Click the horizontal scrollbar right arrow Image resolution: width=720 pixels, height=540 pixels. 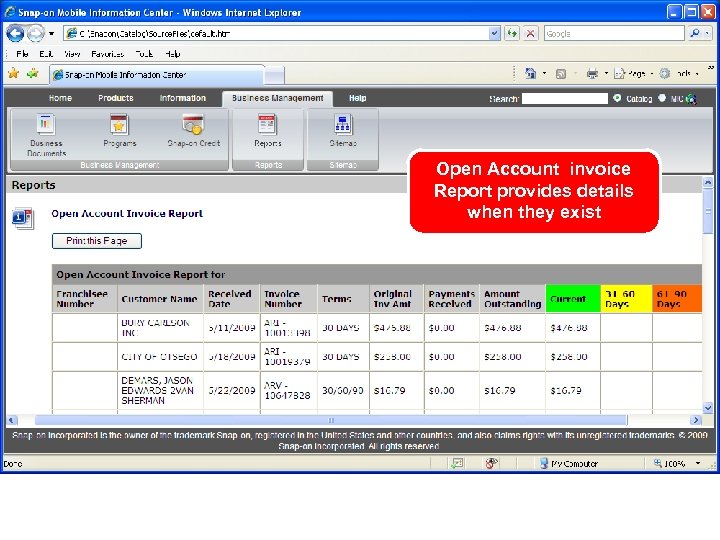point(696,420)
